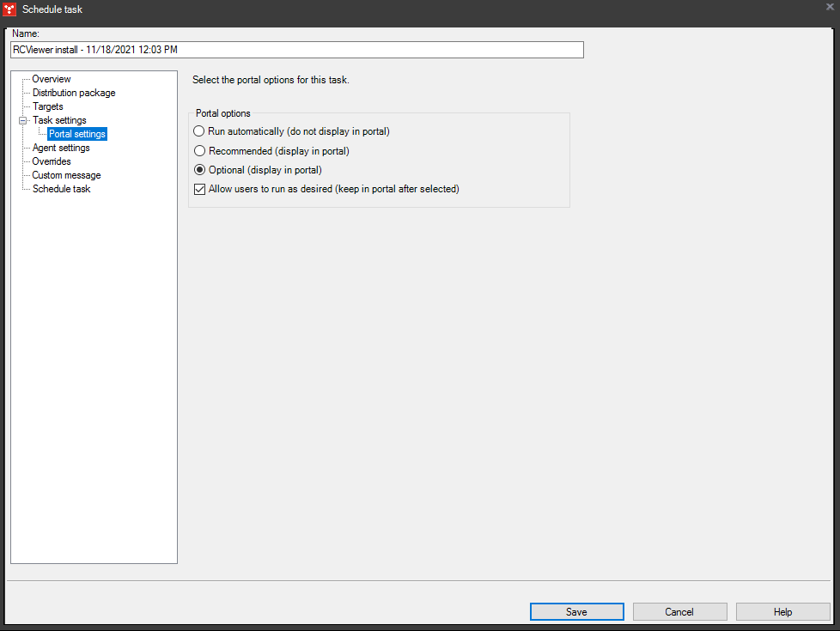Select Targets in the left navigation tree
Viewport: 840px width, 631px height.
pyautogui.click(x=48, y=106)
